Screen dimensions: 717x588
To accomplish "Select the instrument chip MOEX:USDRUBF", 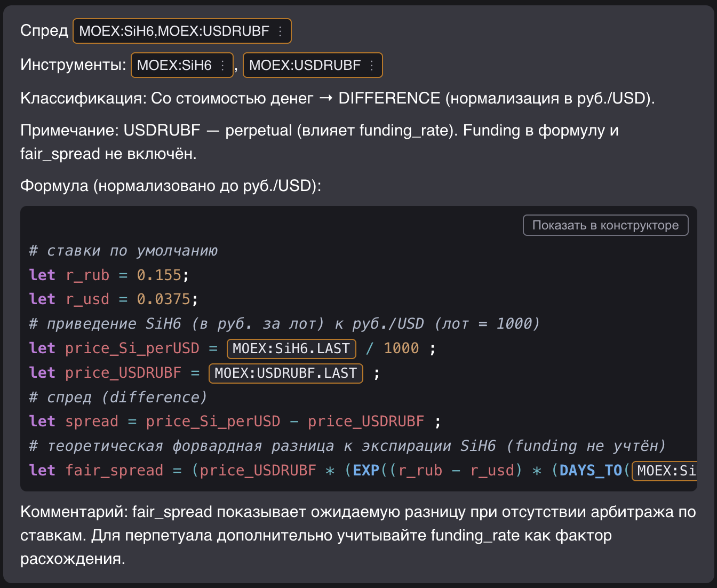I will point(313,65).
